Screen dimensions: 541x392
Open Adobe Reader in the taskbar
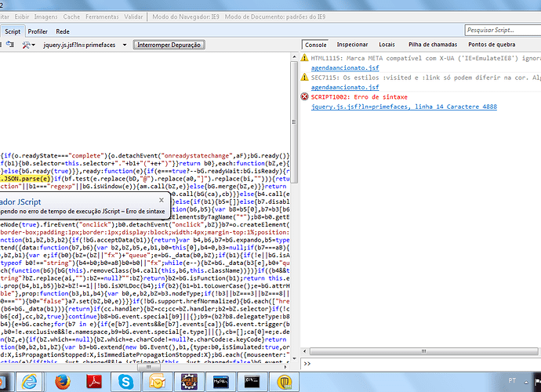(93, 380)
